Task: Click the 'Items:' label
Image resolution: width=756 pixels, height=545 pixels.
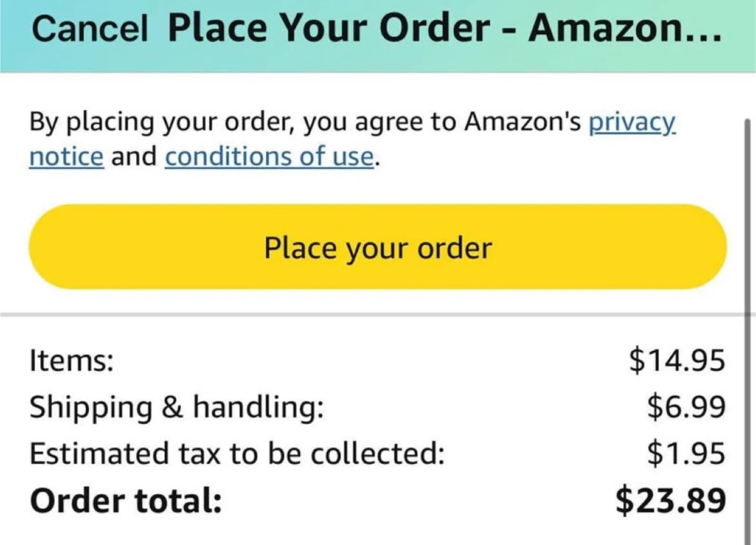Action: tap(71, 361)
